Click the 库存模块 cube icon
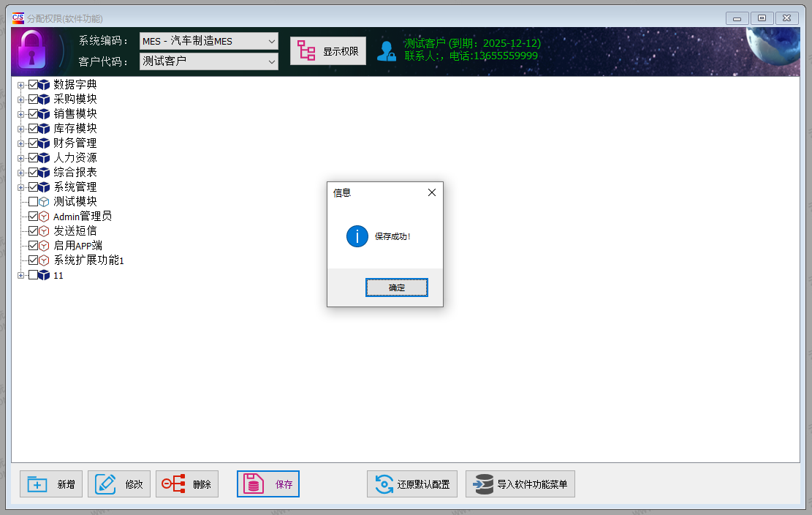The height and width of the screenshot is (515, 812). tap(44, 128)
